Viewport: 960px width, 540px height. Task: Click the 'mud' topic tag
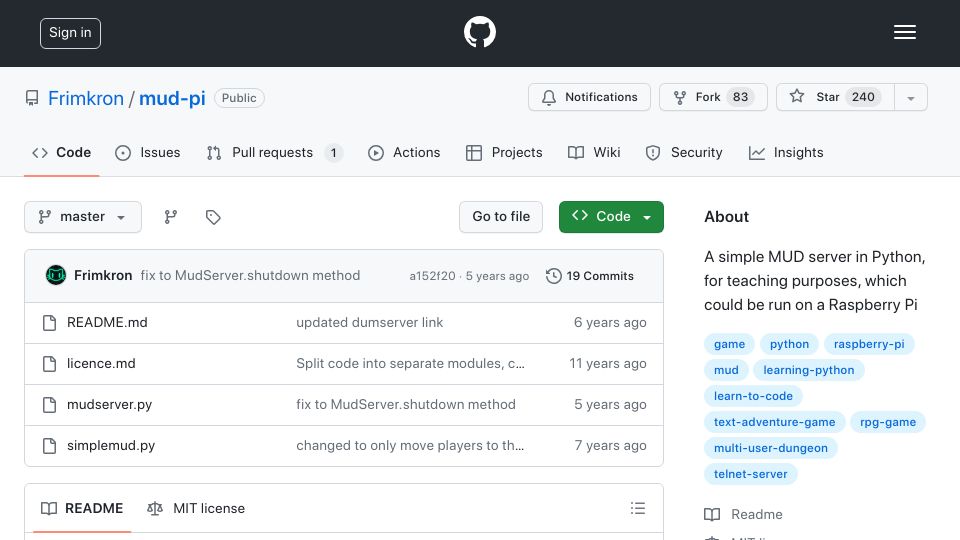coord(726,370)
